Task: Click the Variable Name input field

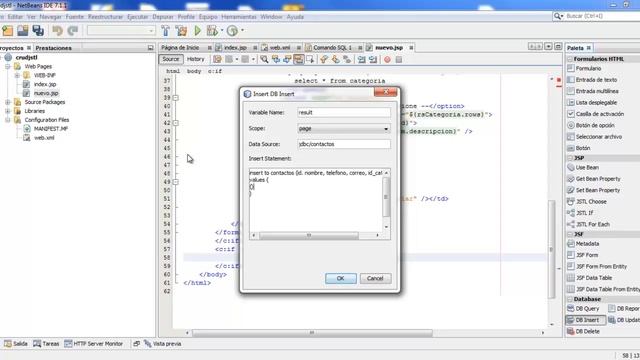Action: (x=344, y=112)
